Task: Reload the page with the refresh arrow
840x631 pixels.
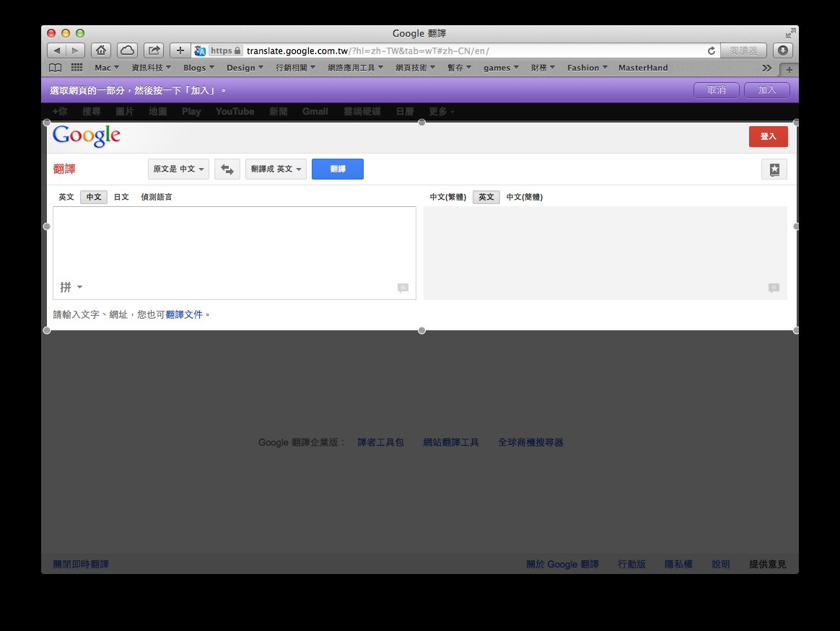Action: tap(712, 50)
